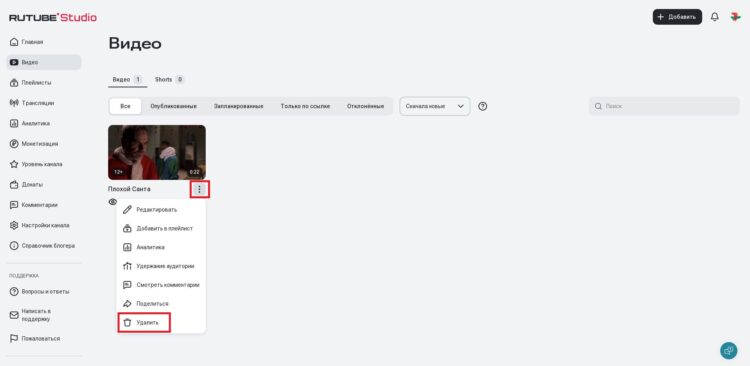Open the notifications bell
Image resolution: width=750 pixels, height=366 pixels.
[x=715, y=17]
